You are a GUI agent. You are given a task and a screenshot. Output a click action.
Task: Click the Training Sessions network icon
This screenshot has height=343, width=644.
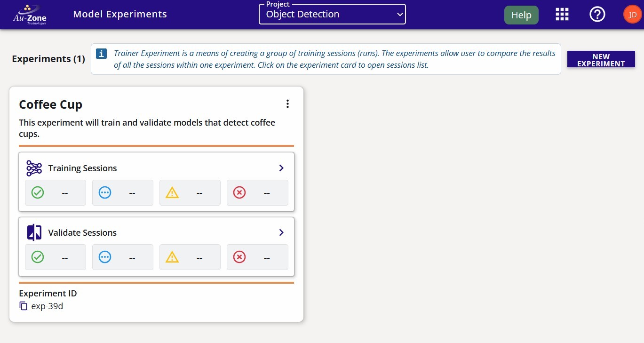pyautogui.click(x=34, y=168)
